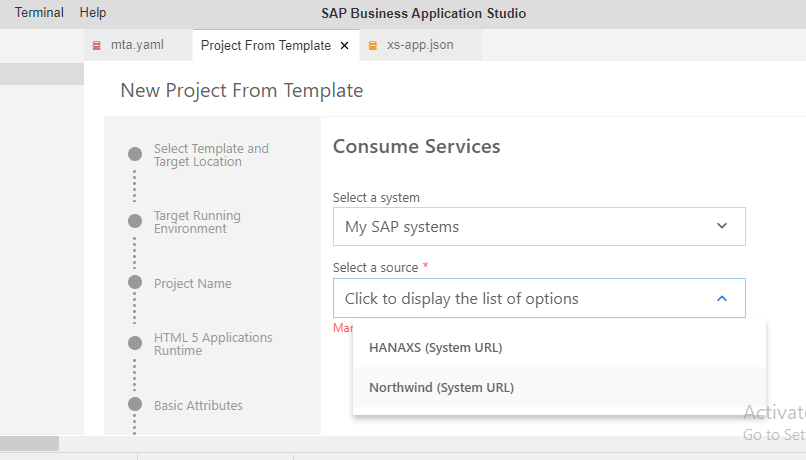Go to Project Name wizard step
The height and width of the screenshot is (460, 806).
pos(193,283)
